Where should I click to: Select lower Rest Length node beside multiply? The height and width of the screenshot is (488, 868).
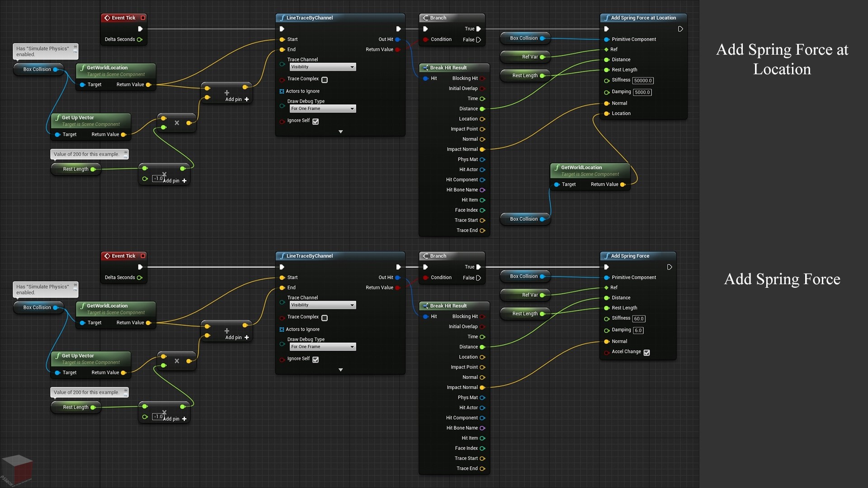coord(75,408)
